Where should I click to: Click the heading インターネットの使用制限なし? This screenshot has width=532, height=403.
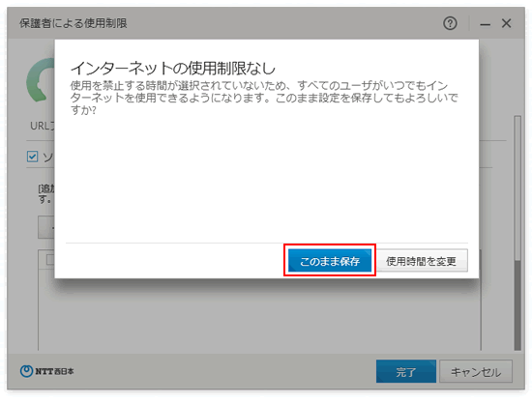click(172, 68)
